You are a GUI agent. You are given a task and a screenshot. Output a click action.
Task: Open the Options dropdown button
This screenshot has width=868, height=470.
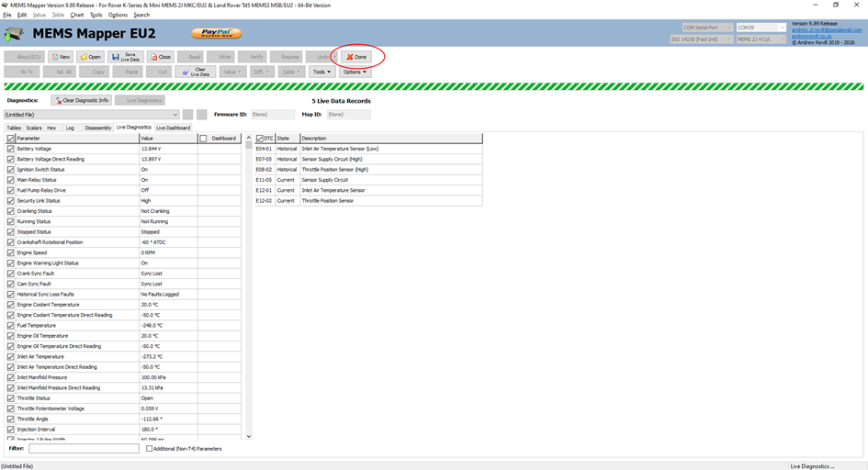point(355,72)
